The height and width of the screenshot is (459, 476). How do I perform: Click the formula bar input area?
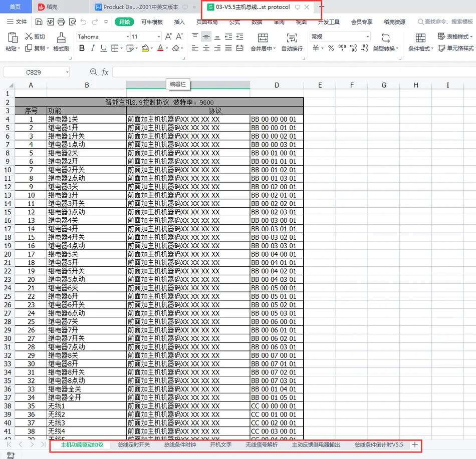(x=294, y=72)
